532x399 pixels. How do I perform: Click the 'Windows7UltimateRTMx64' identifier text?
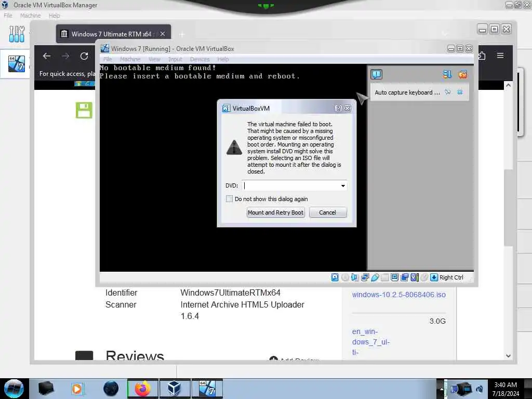[x=230, y=292]
